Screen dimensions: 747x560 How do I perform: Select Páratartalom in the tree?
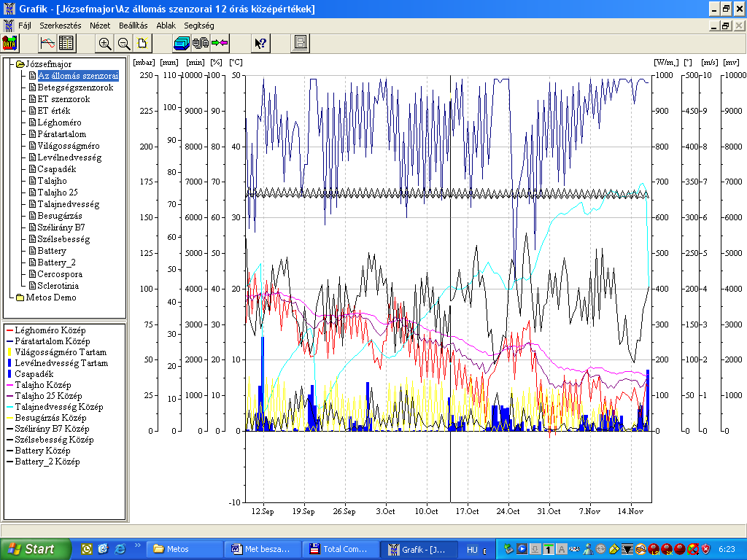pyautogui.click(x=61, y=134)
